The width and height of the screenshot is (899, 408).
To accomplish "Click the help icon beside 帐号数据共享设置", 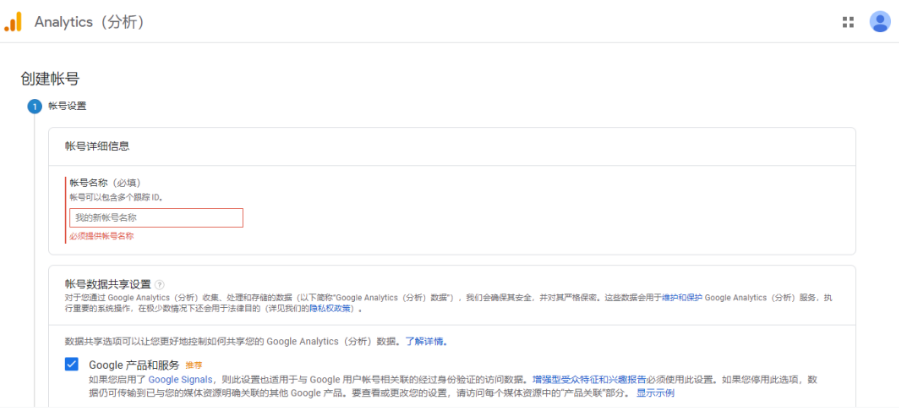I will 159,285.
